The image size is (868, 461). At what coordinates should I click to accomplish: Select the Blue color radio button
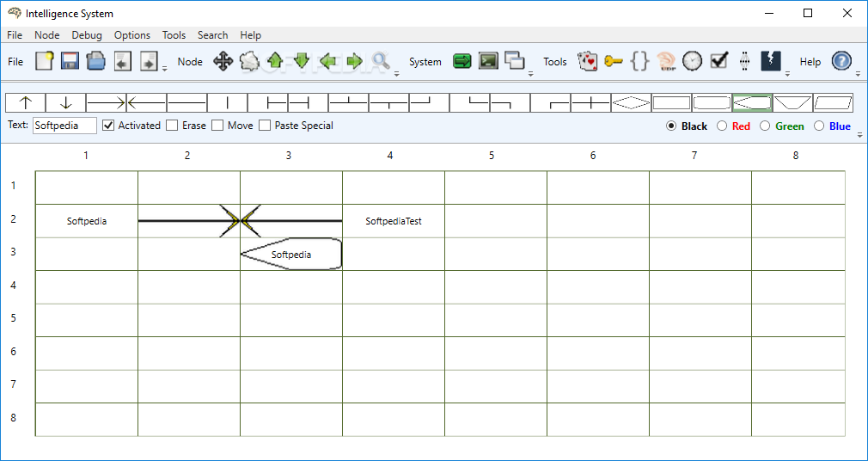coord(819,126)
